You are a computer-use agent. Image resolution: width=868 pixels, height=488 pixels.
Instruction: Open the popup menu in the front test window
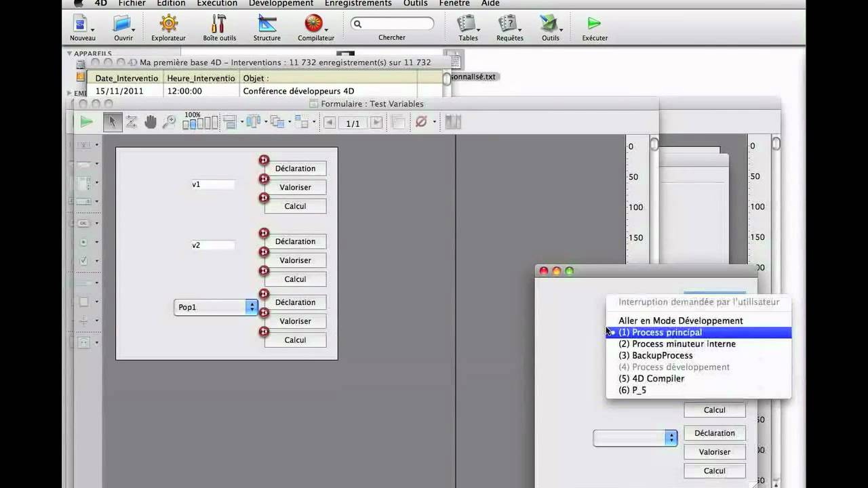coord(635,438)
